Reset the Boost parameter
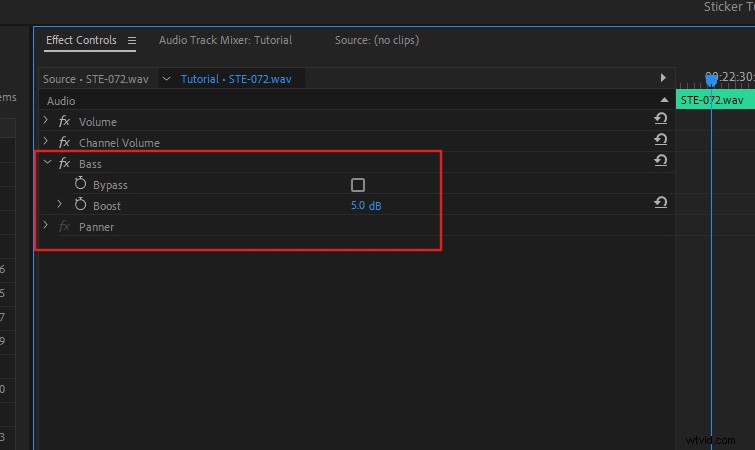Screen dimensions: 755x450 point(661,203)
